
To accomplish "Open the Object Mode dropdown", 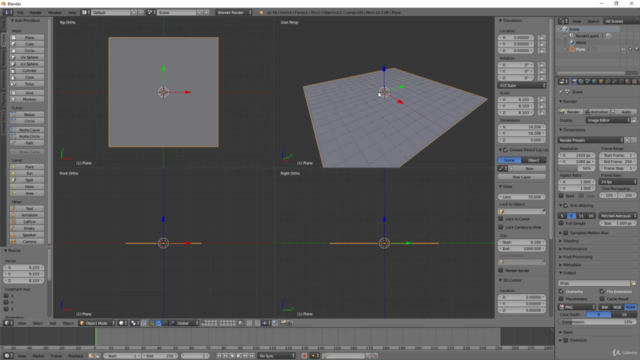I will coord(97,323).
